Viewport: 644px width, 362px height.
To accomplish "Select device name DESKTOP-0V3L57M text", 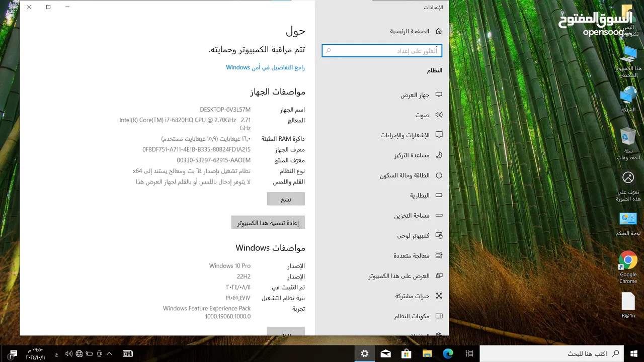I will coord(225,110).
